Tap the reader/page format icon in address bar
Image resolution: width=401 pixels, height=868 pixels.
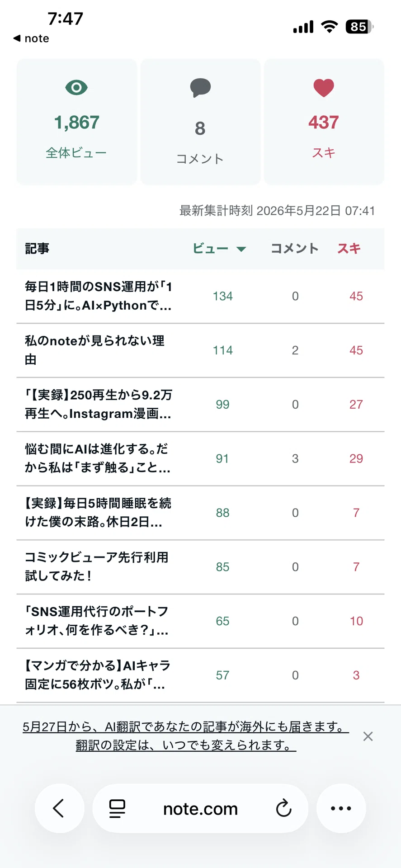(117, 808)
